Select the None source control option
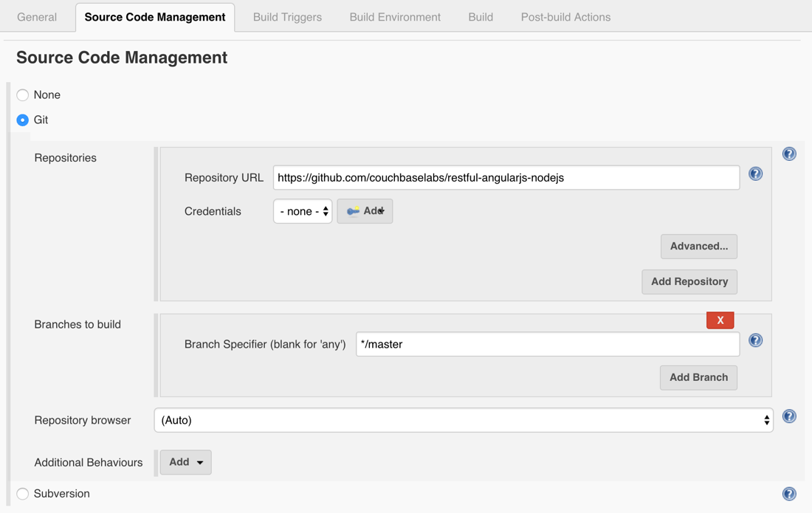The image size is (812, 513). (23, 95)
